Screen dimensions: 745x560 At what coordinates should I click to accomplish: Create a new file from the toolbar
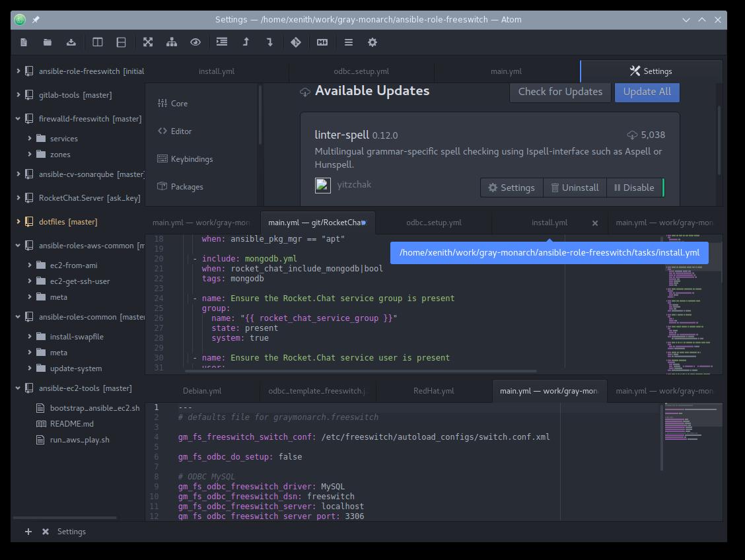[x=24, y=42]
